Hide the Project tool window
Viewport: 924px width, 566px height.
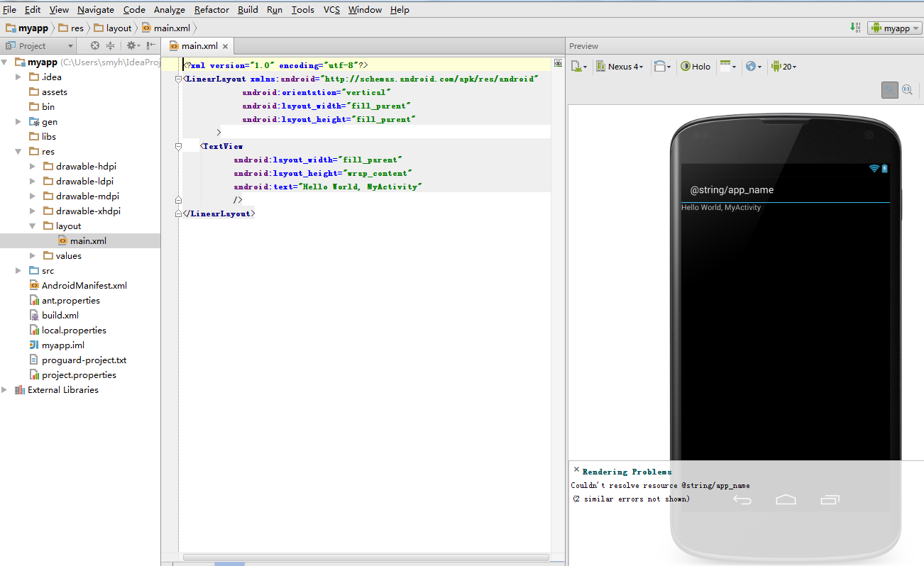[x=150, y=46]
